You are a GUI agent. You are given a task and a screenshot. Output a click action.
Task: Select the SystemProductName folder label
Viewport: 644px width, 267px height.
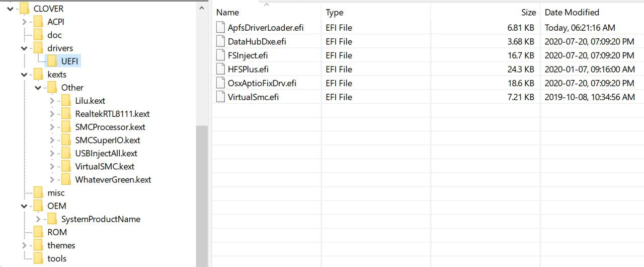[x=101, y=219]
